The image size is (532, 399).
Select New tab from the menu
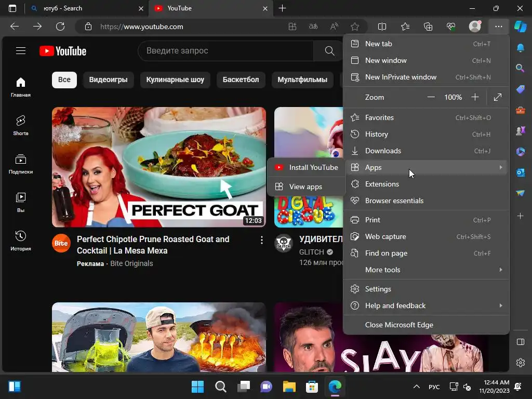(426, 44)
